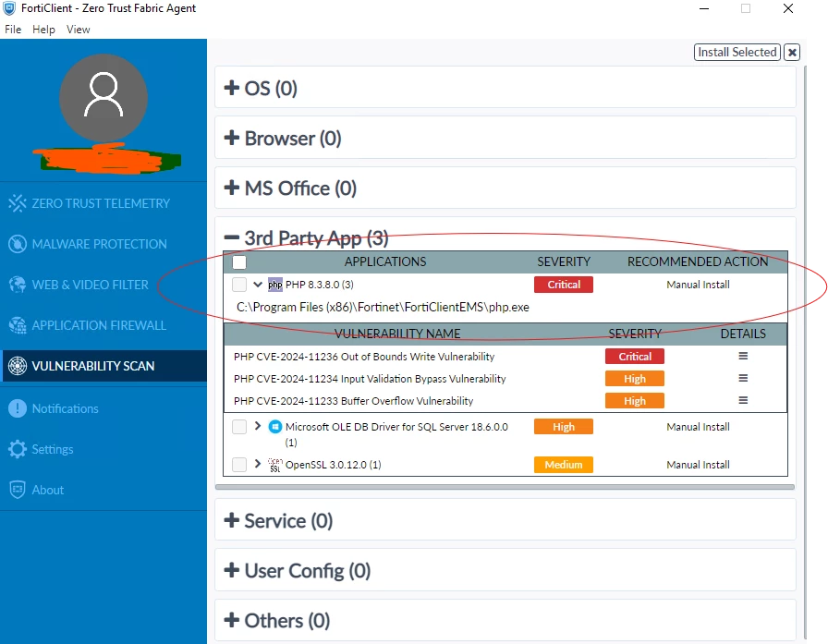The width and height of the screenshot is (828, 644).
Task: Click the OpenSSL application icon
Action: [275, 465]
